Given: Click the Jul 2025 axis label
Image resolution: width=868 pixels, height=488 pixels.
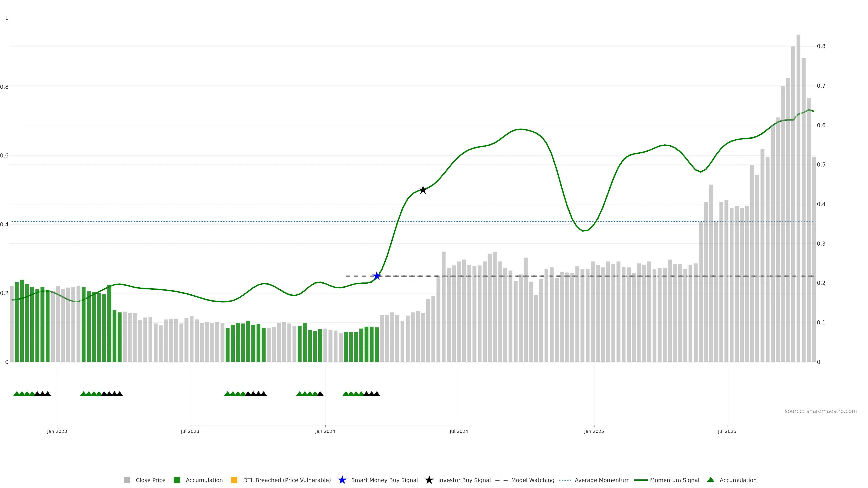Looking at the screenshot, I should [727, 432].
